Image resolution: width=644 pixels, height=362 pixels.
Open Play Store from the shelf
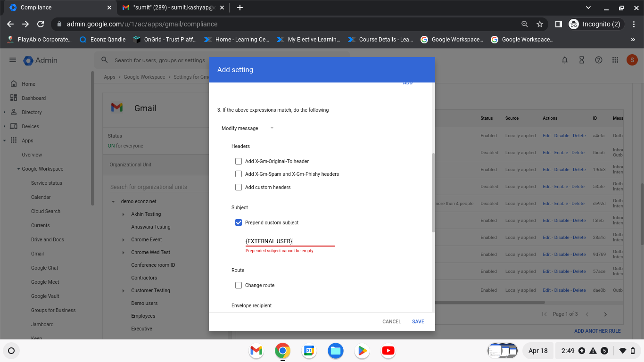(362, 351)
